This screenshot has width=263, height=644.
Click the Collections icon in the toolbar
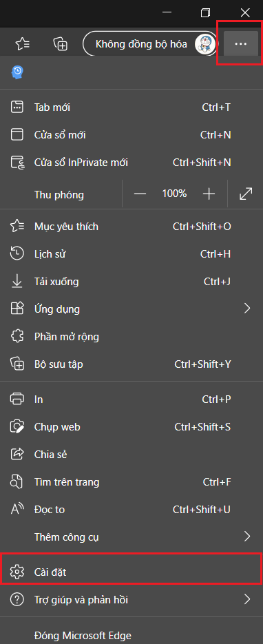click(61, 43)
